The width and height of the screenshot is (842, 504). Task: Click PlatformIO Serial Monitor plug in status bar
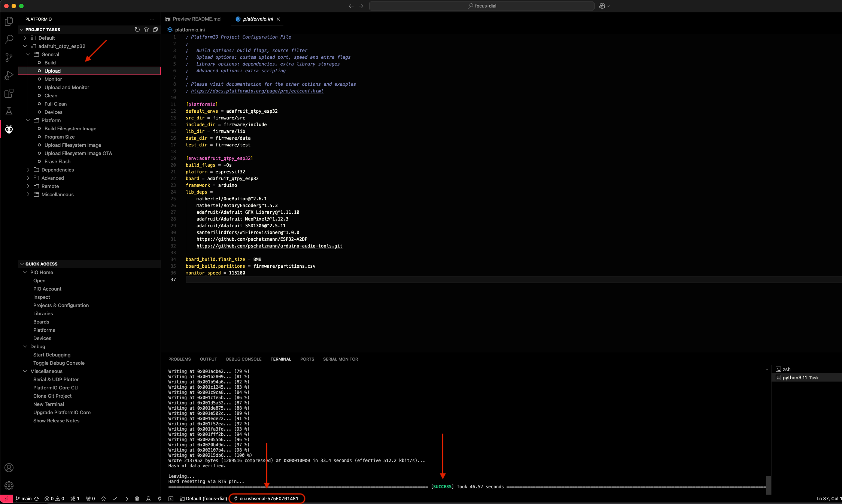click(159, 499)
